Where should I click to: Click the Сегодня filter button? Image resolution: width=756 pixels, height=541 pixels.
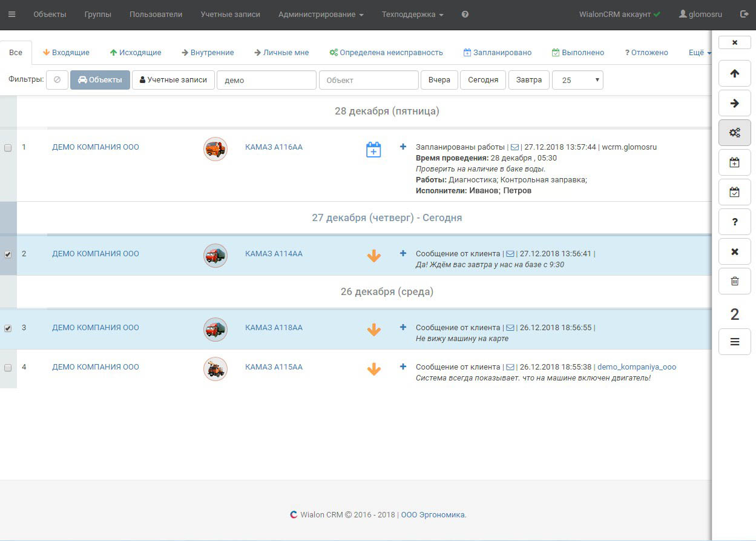click(x=482, y=80)
